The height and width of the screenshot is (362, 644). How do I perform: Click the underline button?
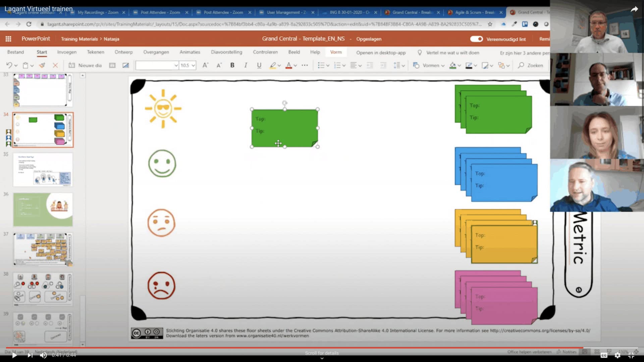click(259, 65)
